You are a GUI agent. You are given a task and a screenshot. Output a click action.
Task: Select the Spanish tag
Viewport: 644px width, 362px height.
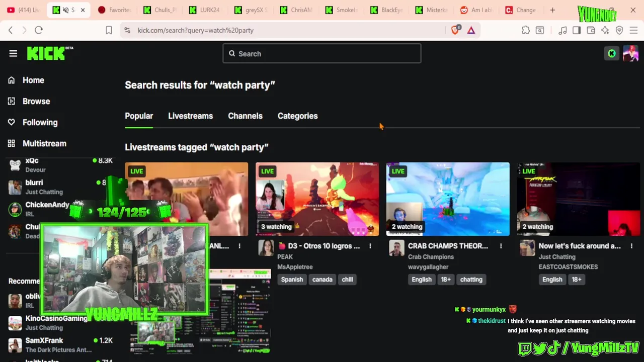pos(292,280)
